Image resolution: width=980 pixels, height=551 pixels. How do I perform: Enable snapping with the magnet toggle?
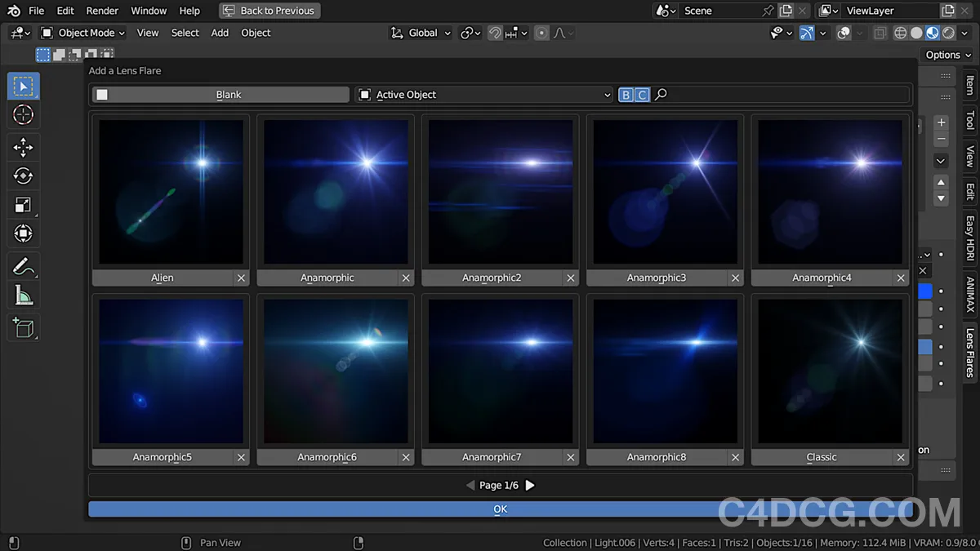pyautogui.click(x=493, y=33)
